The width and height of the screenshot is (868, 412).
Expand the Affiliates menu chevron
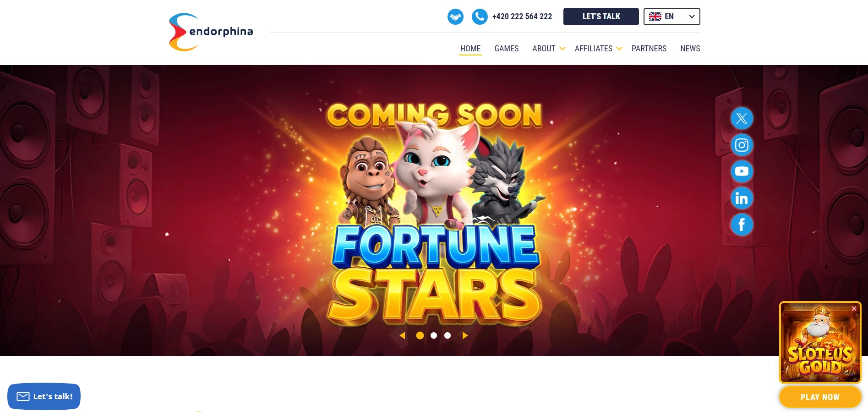pyautogui.click(x=619, y=49)
